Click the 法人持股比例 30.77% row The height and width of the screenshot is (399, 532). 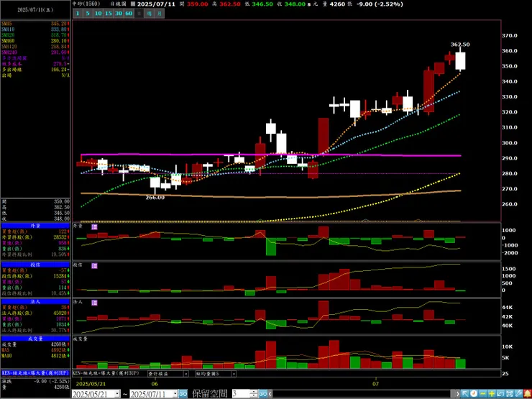coord(35,330)
